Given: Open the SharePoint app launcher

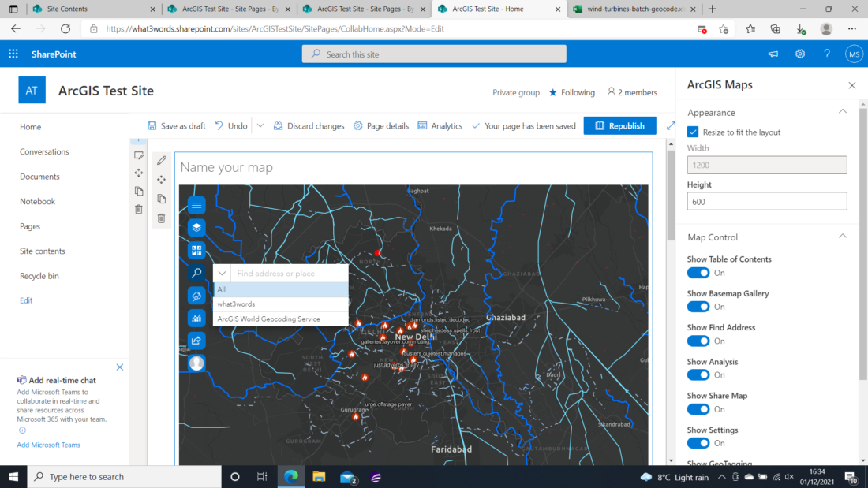Looking at the screenshot, I should [13, 54].
